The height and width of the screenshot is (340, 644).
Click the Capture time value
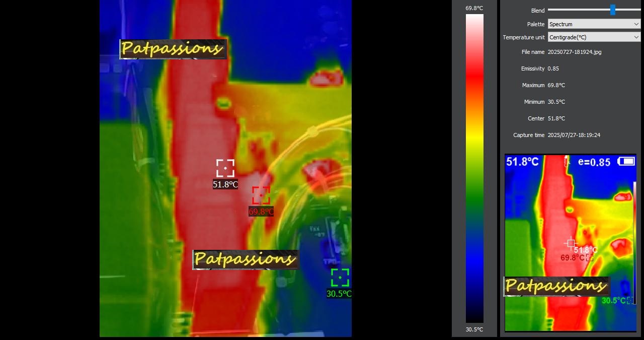[x=574, y=135]
